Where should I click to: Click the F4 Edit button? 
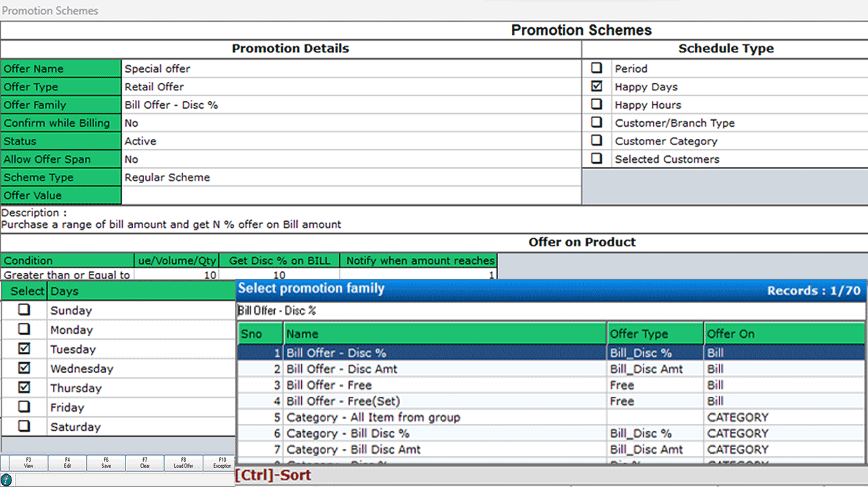(67, 463)
